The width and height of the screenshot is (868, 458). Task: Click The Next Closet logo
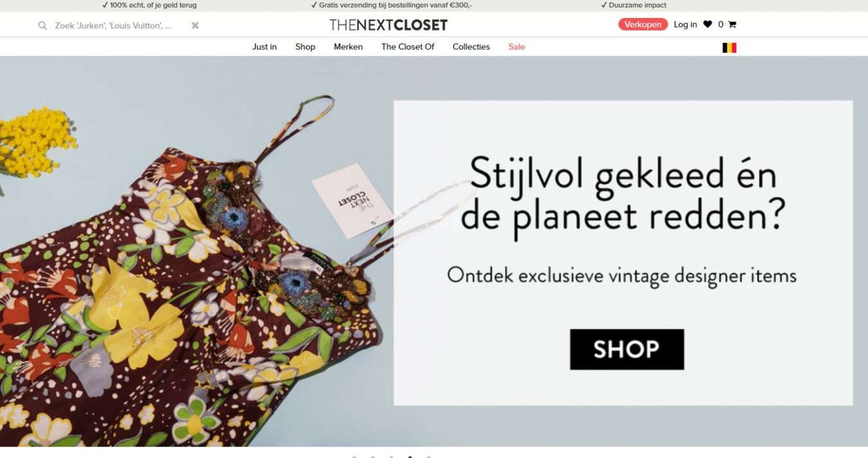click(388, 25)
